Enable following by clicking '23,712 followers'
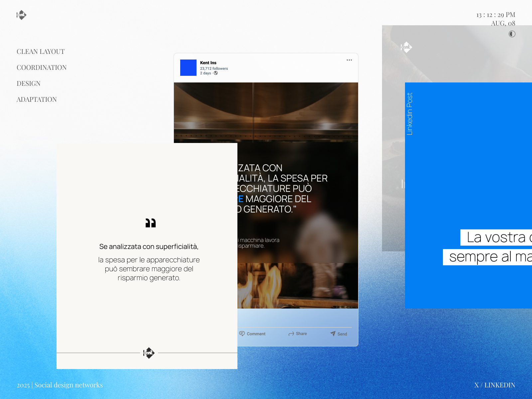The image size is (532, 399). pos(214,68)
